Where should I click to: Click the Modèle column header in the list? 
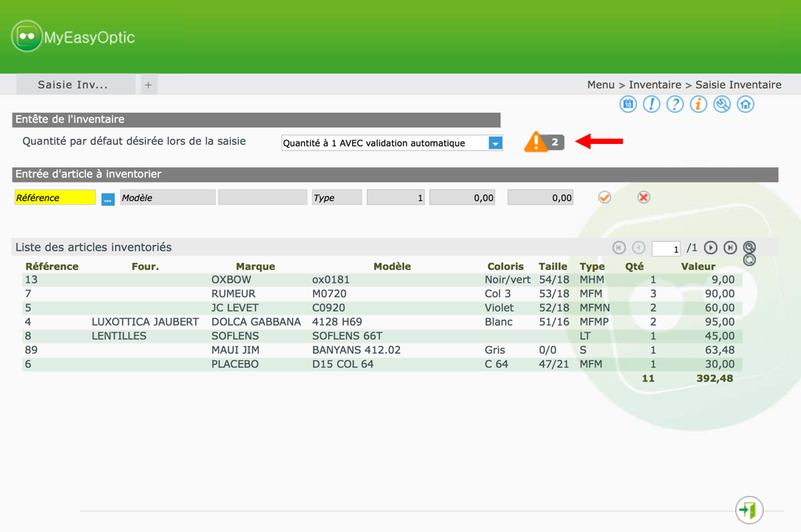pos(392,267)
